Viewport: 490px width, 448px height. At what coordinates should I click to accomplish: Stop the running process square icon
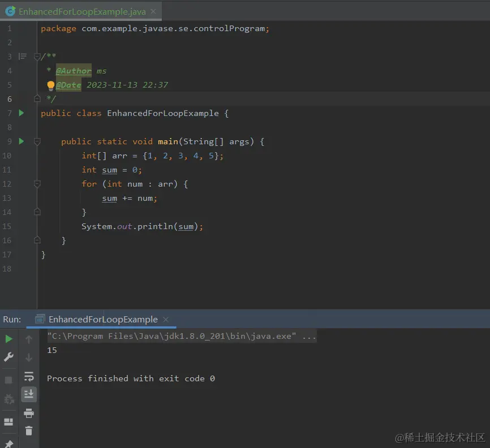(x=8, y=380)
